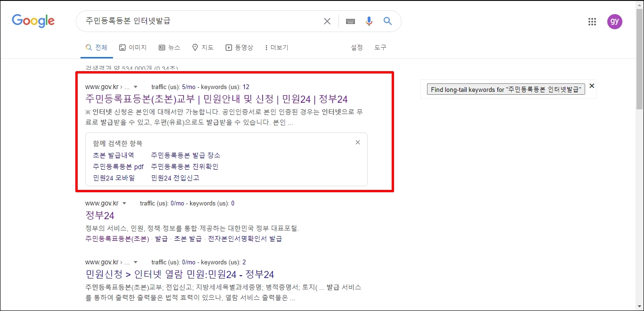Open the gy account avatar
The height and width of the screenshot is (311, 644).
[x=614, y=22]
